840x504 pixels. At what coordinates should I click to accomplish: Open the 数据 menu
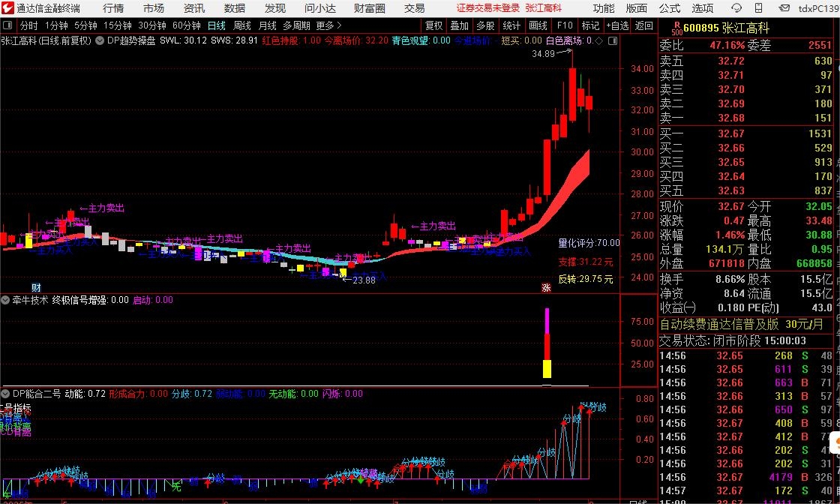click(x=235, y=8)
